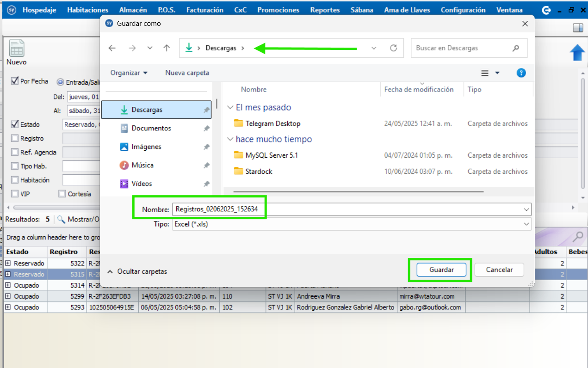Click the blue up arrow icon

(x=577, y=52)
